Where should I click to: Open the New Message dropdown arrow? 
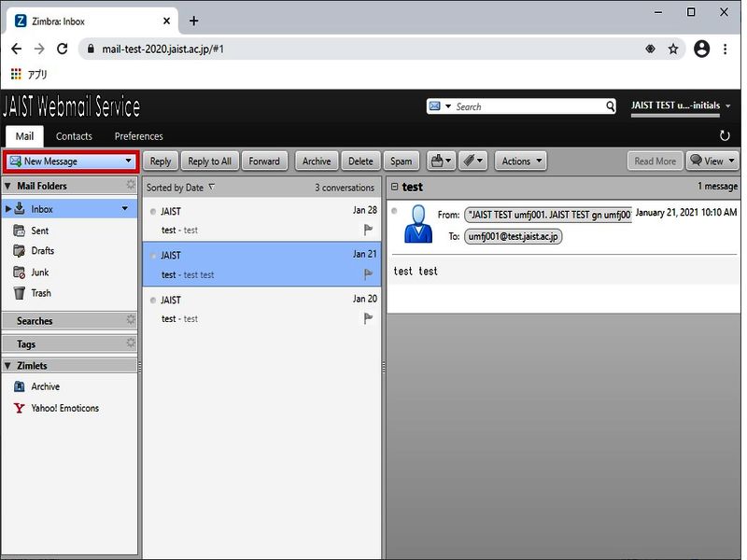(x=128, y=161)
